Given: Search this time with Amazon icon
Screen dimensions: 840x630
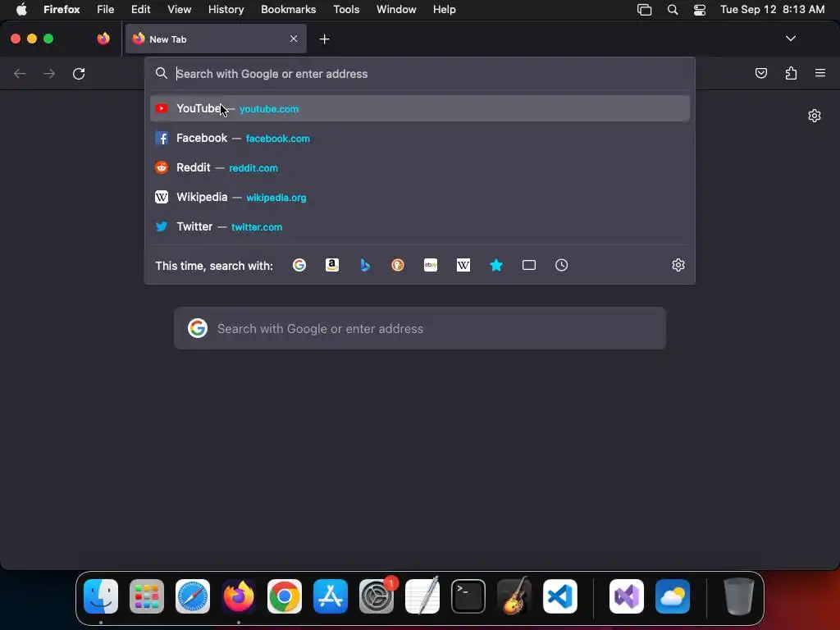Looking at the screenshot, I should point(332,265).
